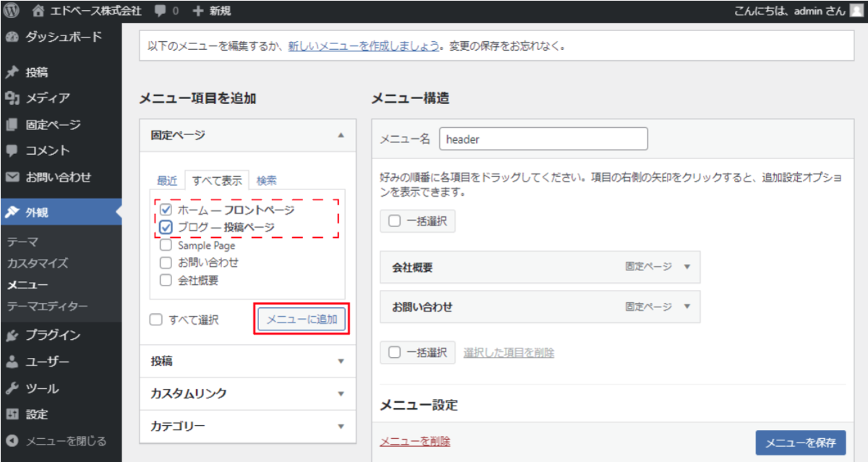Click the コメント speech bubble icon
Viewport: 868px width, 462px height.
pos(12,151)
